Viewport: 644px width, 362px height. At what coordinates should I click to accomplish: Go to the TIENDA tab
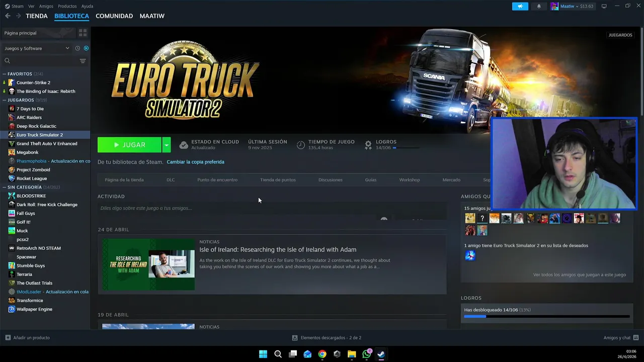pos(37,16)
